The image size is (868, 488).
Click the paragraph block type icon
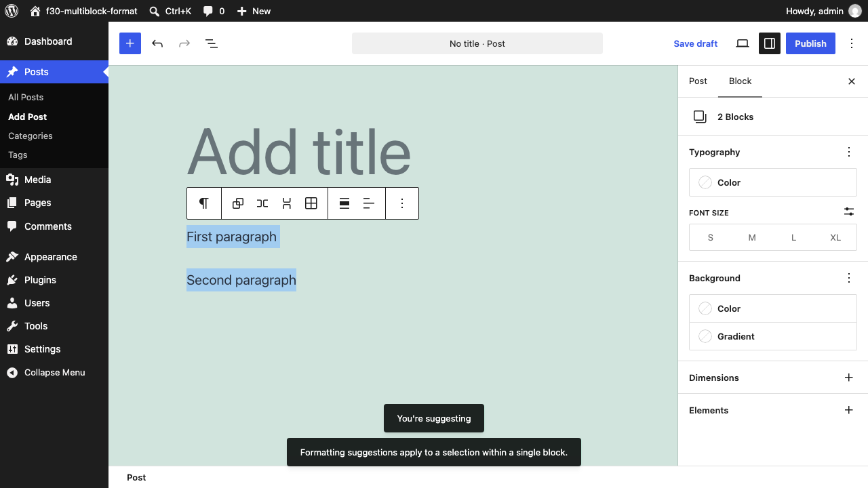[204, 203]
